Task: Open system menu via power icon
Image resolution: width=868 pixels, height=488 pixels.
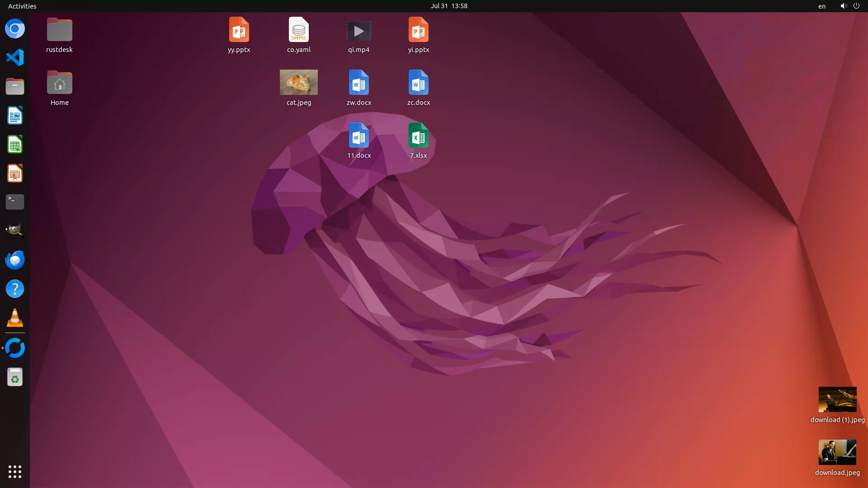Action: tap(856, 6)
